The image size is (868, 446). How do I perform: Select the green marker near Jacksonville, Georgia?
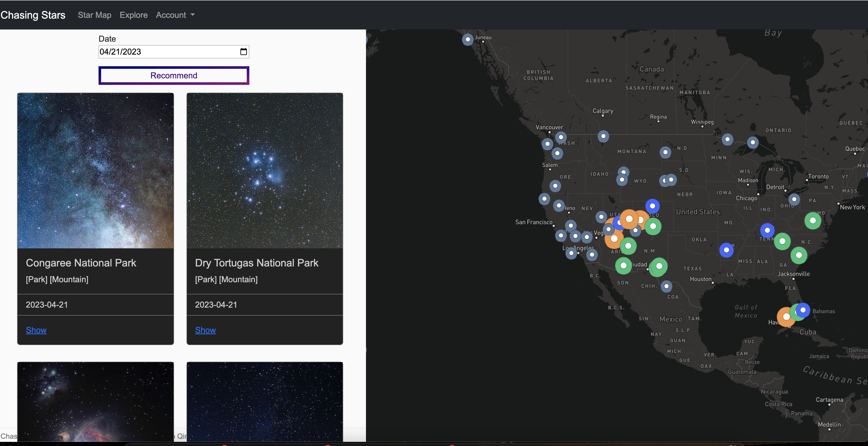(x=799, y=255)
